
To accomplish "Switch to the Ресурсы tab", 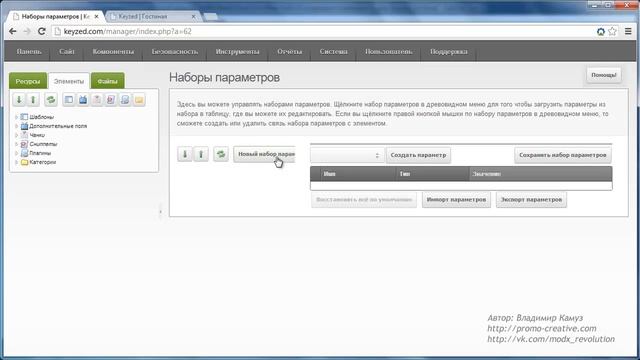I will 28,81.
